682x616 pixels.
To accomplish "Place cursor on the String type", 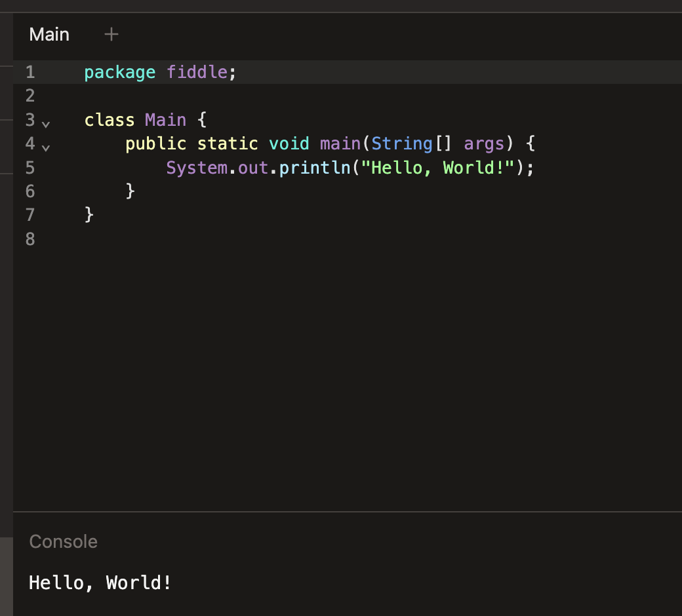I will point(401,144).
